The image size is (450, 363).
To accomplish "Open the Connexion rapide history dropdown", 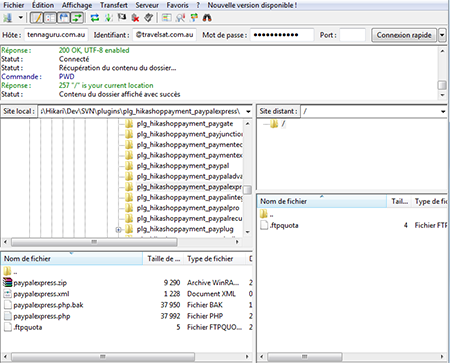I will coord(442,35).
